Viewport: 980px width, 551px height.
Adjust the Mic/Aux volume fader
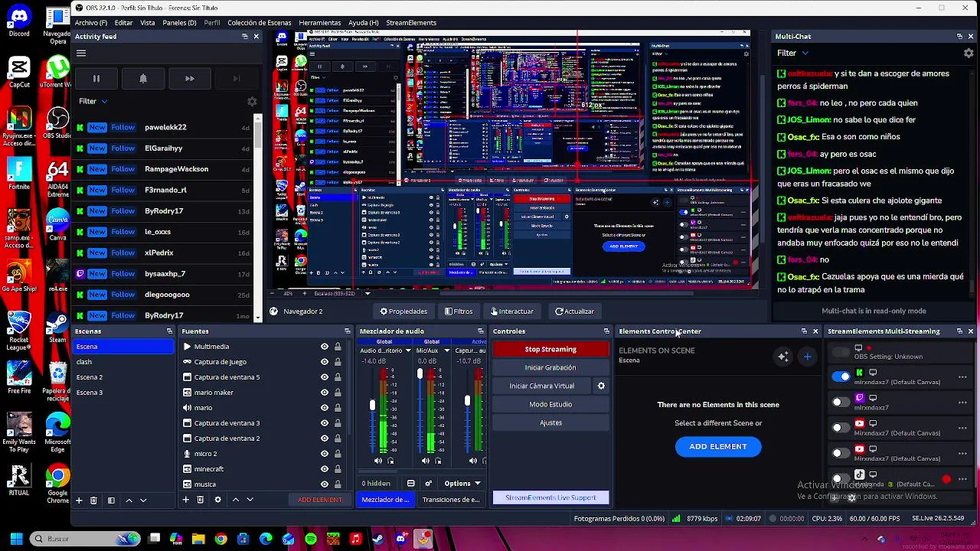click(420, 374)
